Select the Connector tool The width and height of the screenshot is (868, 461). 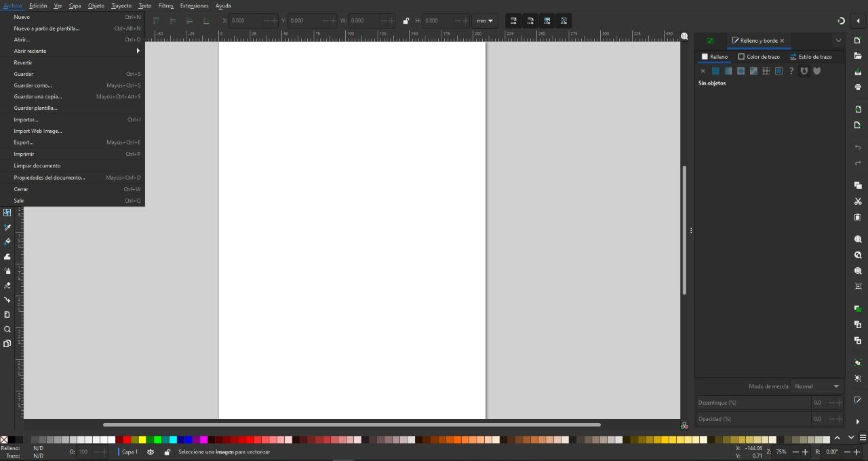[x=7, y=300]
